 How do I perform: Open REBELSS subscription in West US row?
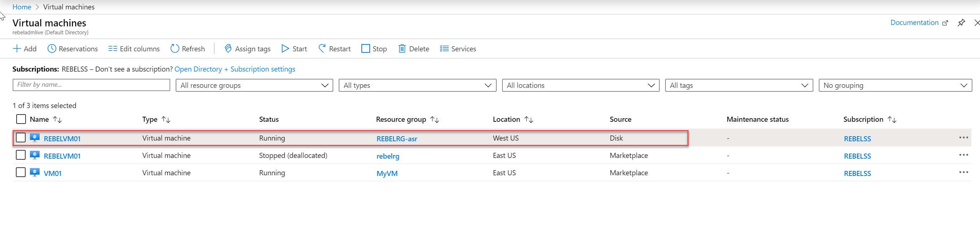click(x=857, y=139)
